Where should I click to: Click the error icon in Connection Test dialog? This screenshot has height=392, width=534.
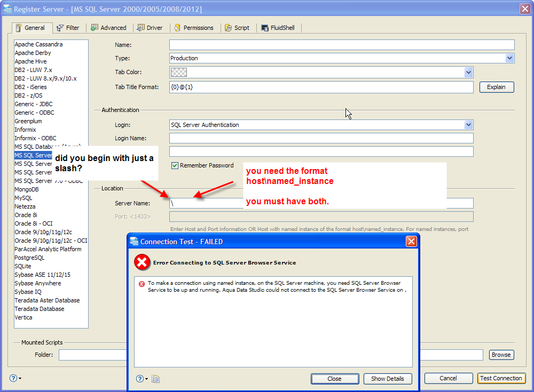[x=142, y=262]
